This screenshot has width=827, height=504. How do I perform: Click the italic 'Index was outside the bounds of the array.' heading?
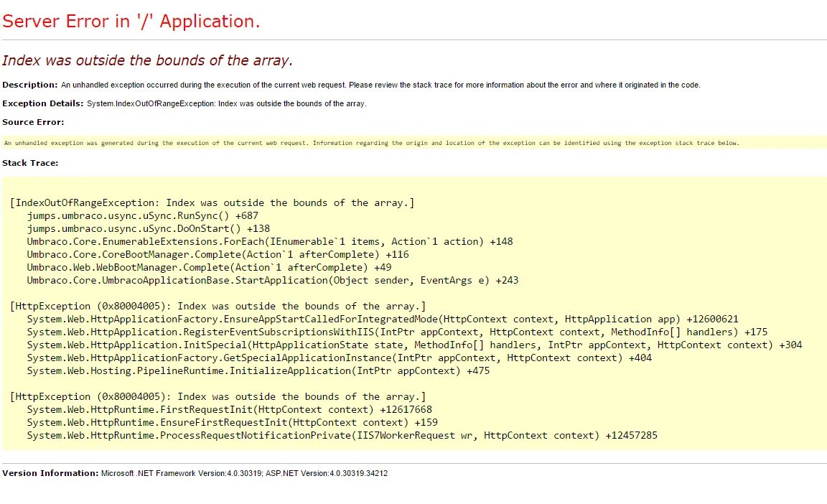147,60
